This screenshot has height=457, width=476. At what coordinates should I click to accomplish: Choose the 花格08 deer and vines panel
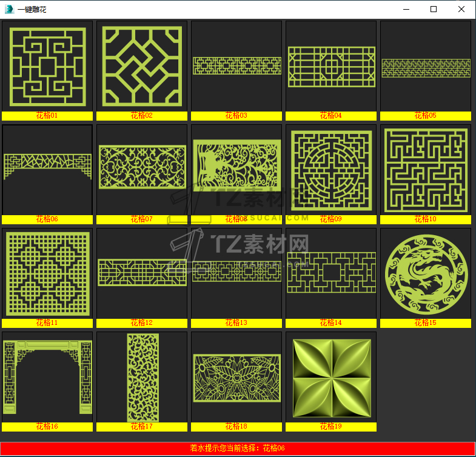coord(236,170)
